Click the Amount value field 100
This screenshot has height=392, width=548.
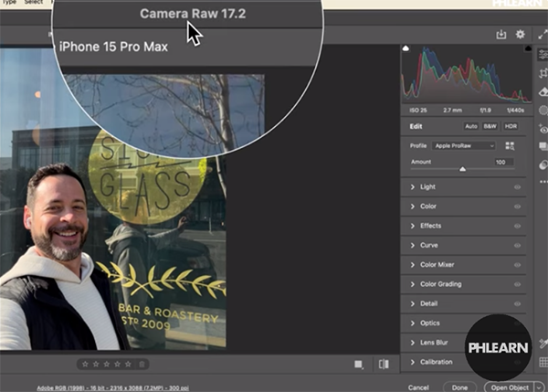504,162
